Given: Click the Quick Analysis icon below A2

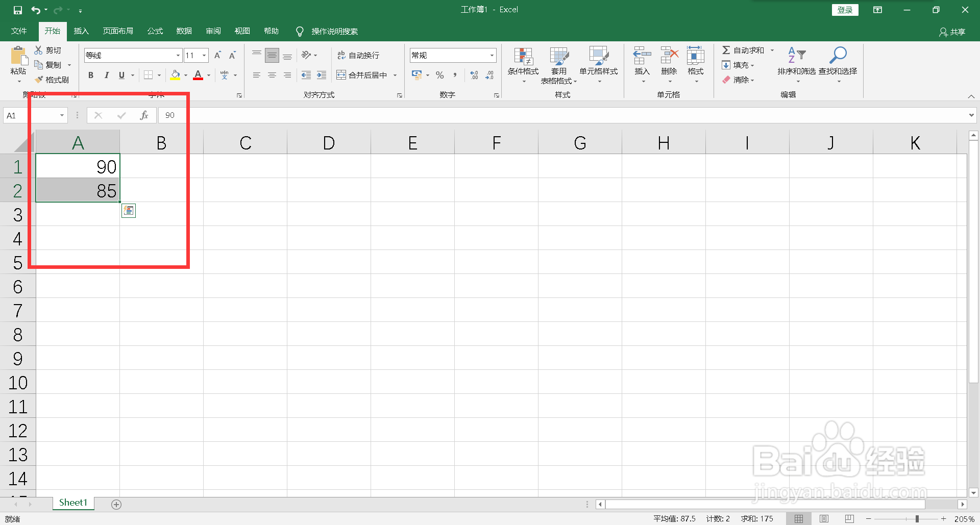Looking at the screenshot, I should (x=129, y=211).
